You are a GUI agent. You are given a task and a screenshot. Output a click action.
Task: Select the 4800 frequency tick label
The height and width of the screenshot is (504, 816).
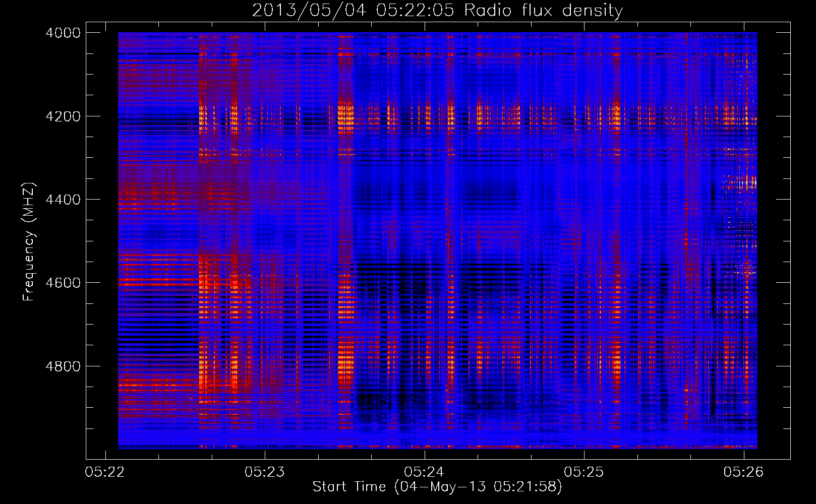pyautogui.click(x=63, y=366)
